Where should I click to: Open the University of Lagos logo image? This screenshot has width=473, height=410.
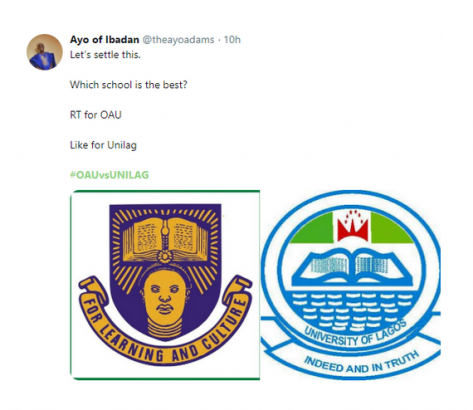(x=350, y=285)
